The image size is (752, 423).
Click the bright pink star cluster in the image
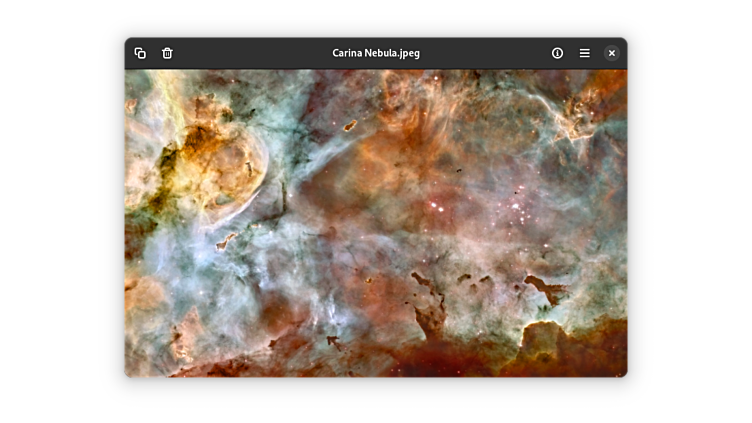click(x=437, y=207)
